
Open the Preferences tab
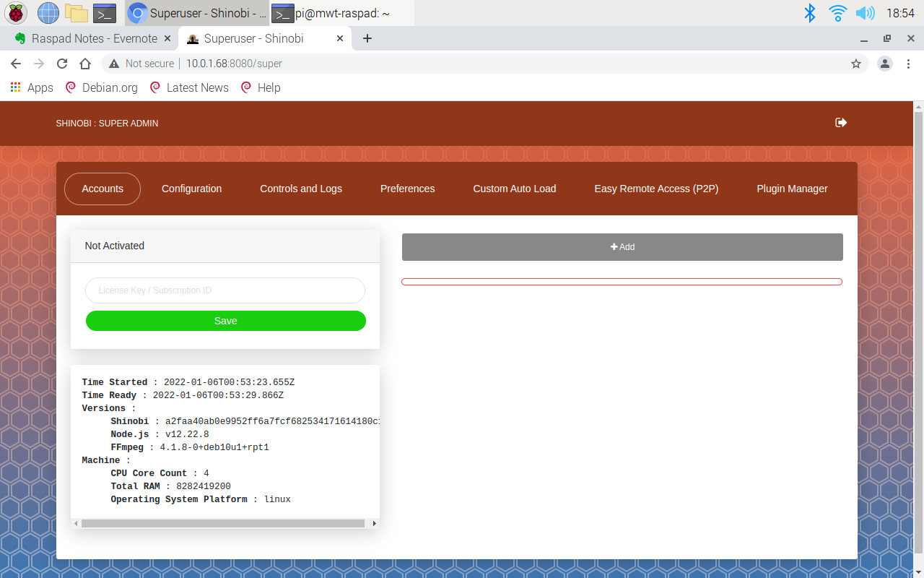408,189
